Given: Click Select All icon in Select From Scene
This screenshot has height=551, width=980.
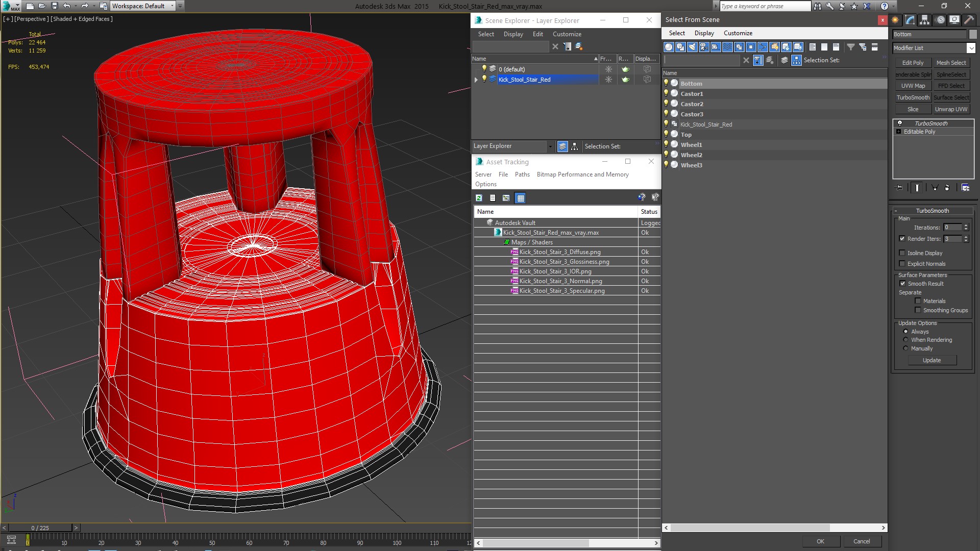Looking at the screenshot, I should coord(813,47).
